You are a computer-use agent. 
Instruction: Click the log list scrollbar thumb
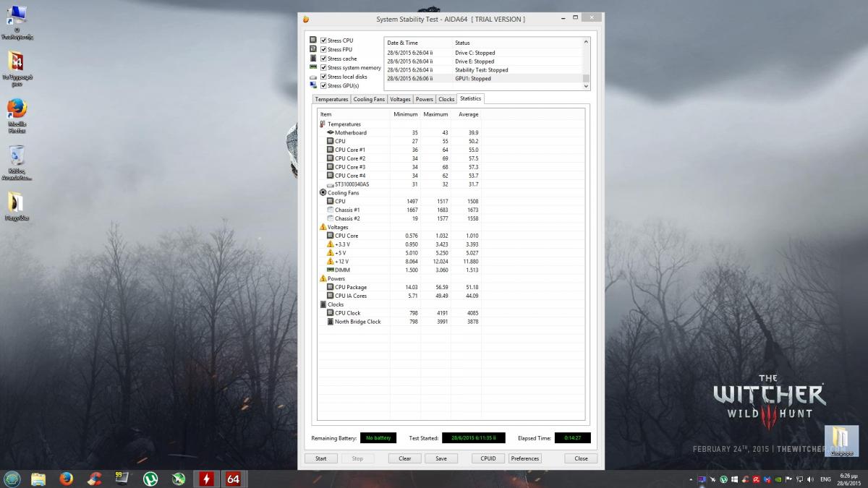[586, 78]
